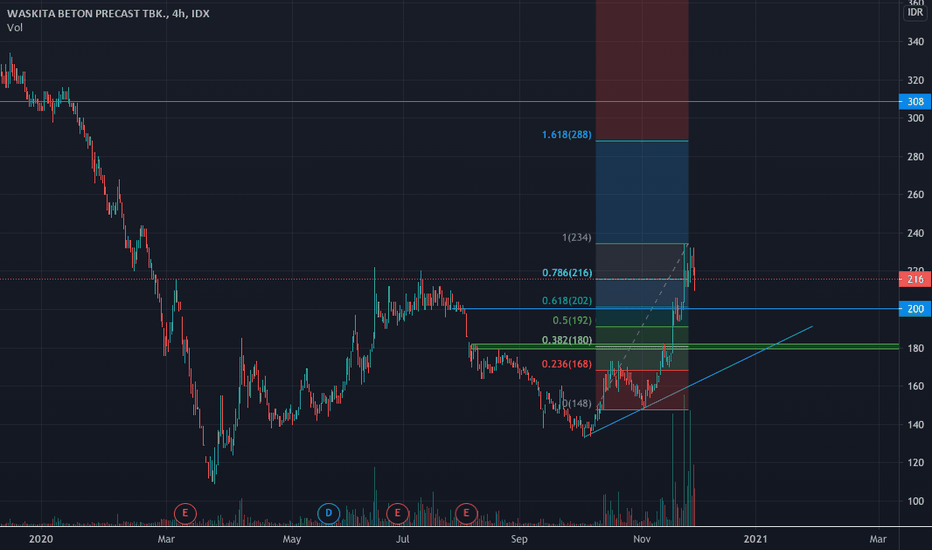Click the 260 price axis value
This screenshot has width=932, height=550.
pos(915,194)
